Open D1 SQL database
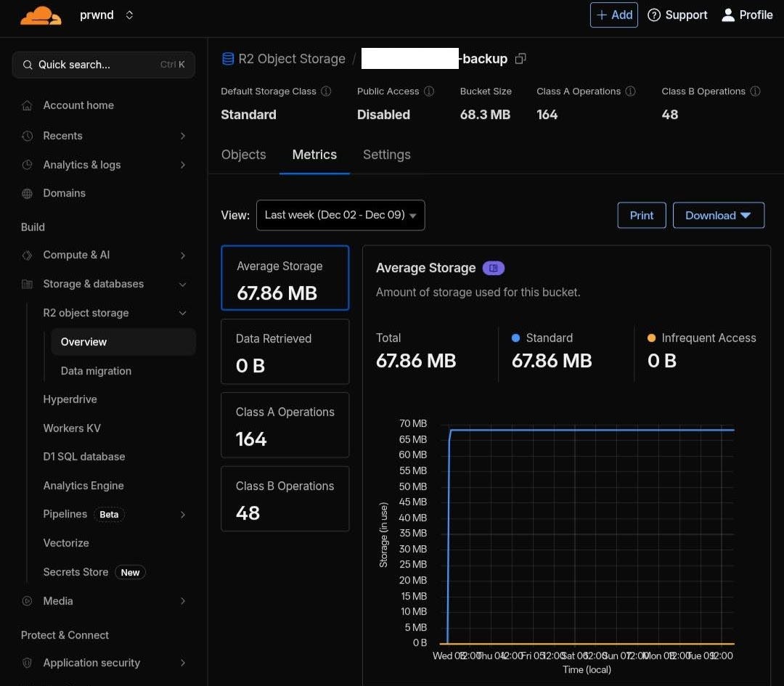Screen dimensions: 784x686 coord(84,457)
